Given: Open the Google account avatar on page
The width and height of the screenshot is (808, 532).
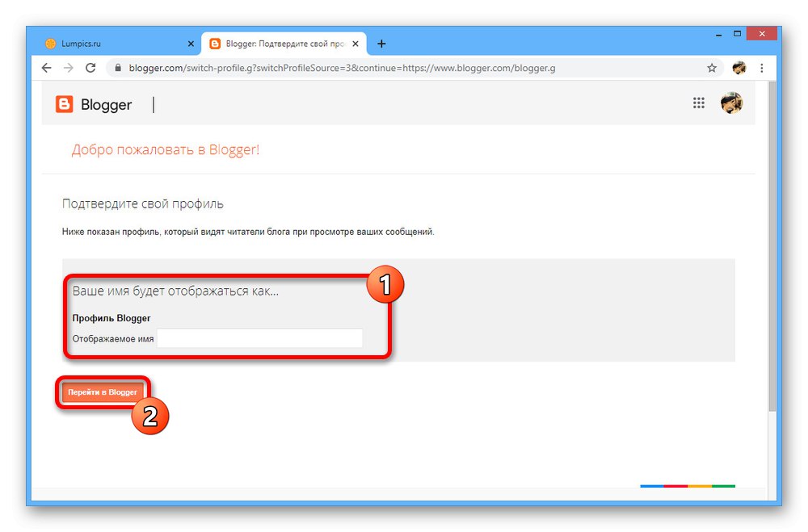Looking at the screenshot, I should click(x=731, y=103).
